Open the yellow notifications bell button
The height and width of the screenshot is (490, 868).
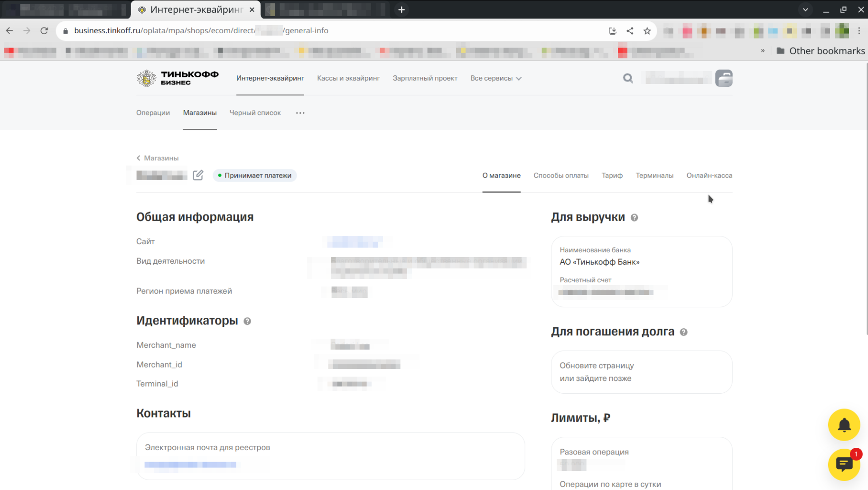click(844, 425)
